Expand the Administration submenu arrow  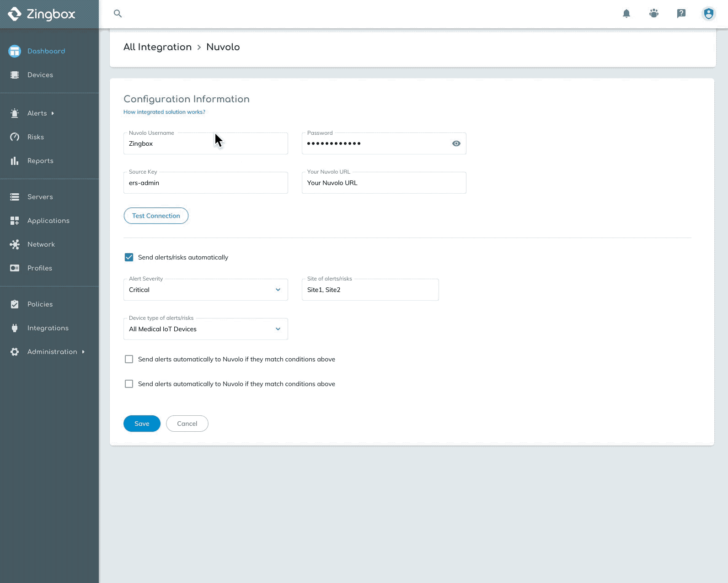click(83, 352)
